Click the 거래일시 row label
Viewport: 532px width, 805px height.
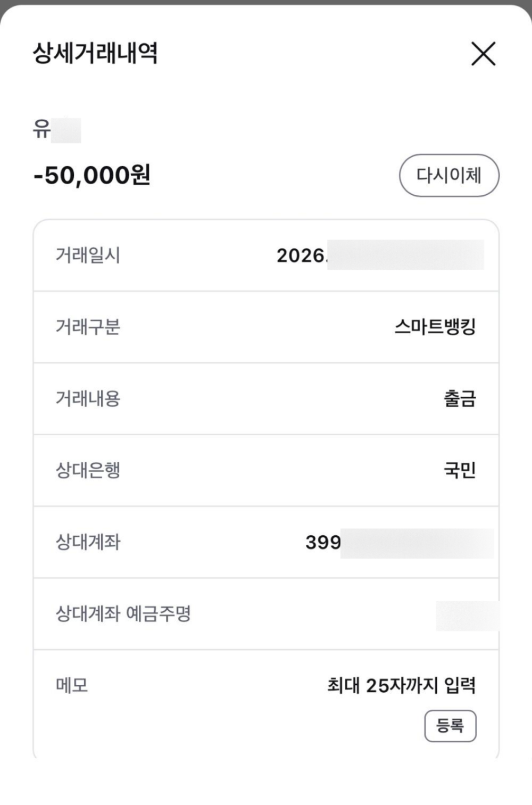pyautogui.click(x=88, y=255)
